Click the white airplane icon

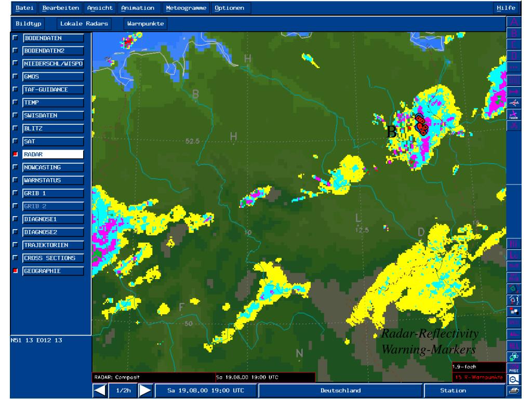click(514, 103)
